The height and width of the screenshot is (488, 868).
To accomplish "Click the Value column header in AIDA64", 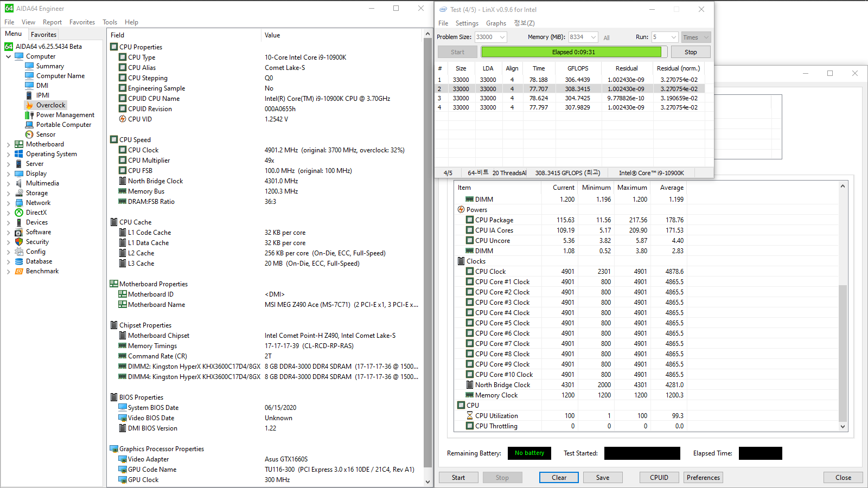I will tap(342, 35).
